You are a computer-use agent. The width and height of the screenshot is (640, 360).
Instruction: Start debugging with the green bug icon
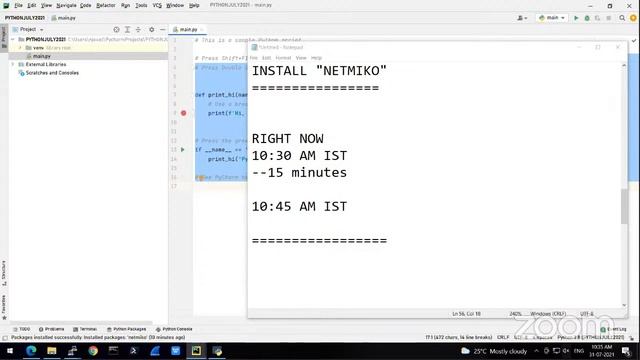pos(587,18)
